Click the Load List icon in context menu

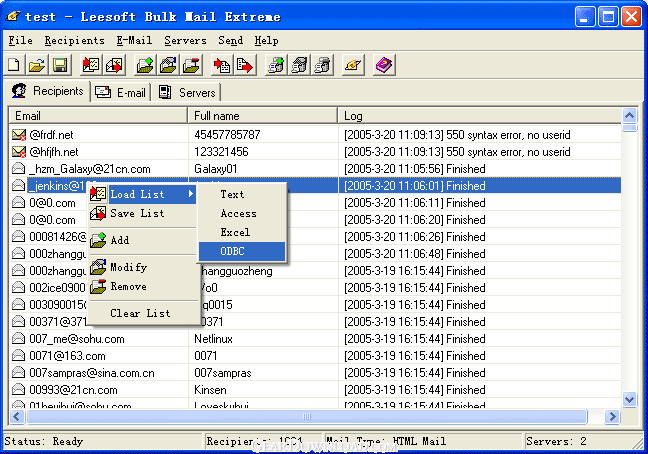coord(98,194)
